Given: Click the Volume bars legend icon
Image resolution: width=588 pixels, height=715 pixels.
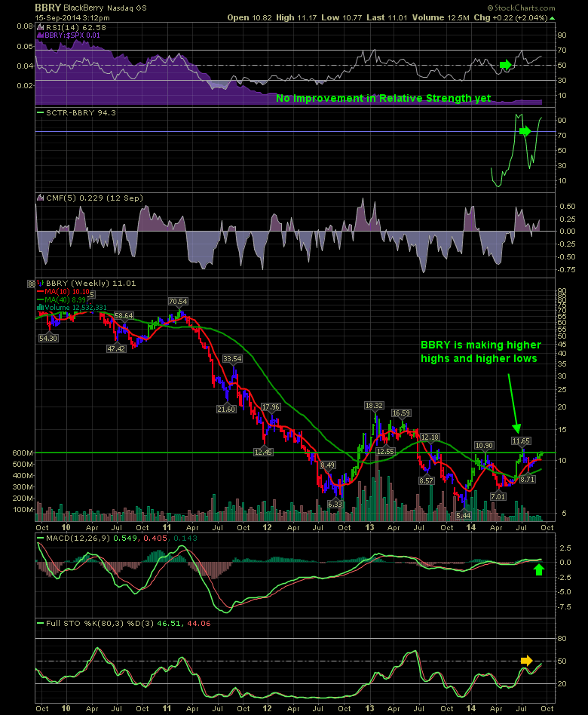Looking at the screenshot, I should [40, 307].
